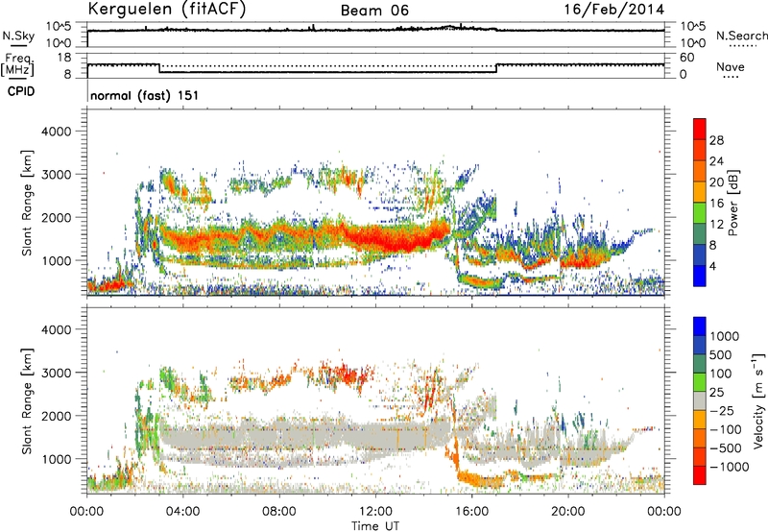Image resolution: width=768 pixels, height=532 pixels.
Task: Click the '-25' value on Velocity colorbar
Action: [x=723, y=411]
